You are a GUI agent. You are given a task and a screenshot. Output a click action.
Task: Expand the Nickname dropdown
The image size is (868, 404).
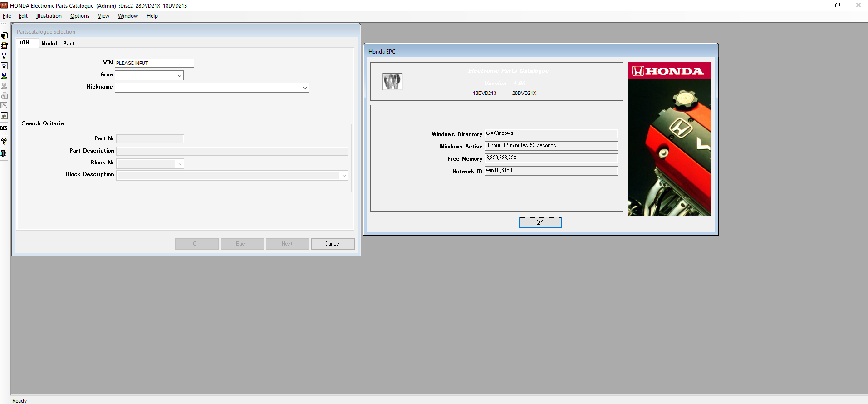click(x=305, y=88)
